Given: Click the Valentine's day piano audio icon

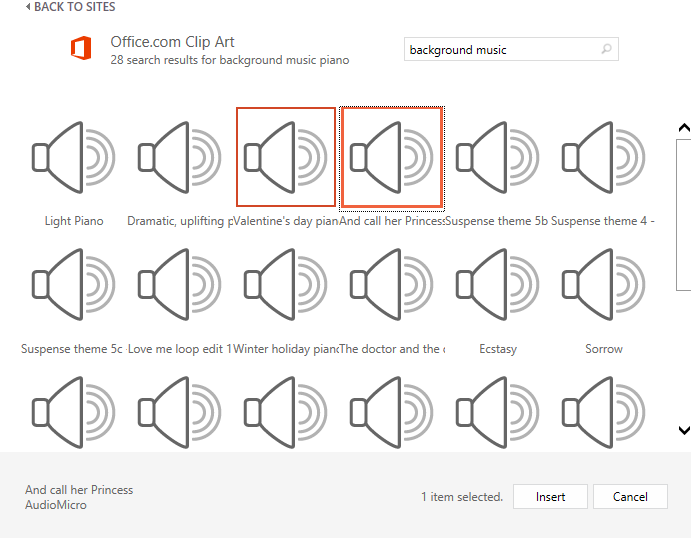Looking at the screenshot, I should 286,157.
